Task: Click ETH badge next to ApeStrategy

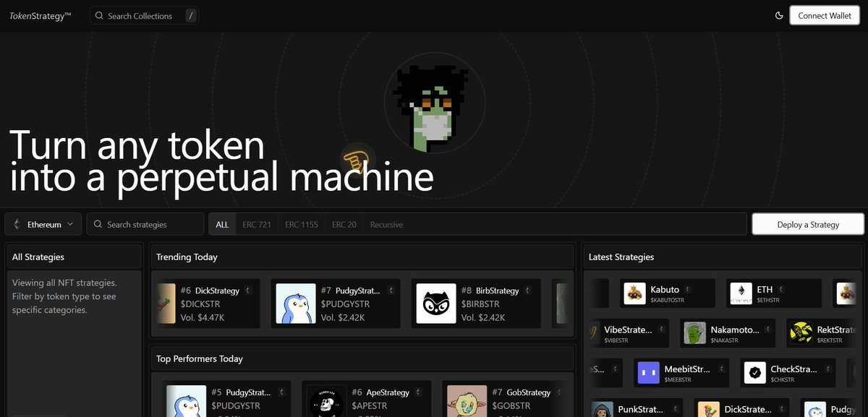Action: click(420, 392)
